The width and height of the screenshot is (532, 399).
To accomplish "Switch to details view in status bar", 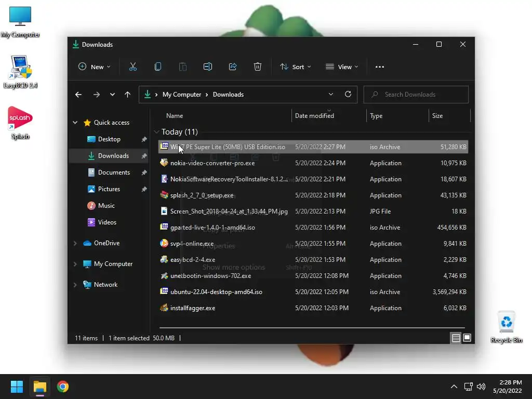I will click(x=456, y=338).
